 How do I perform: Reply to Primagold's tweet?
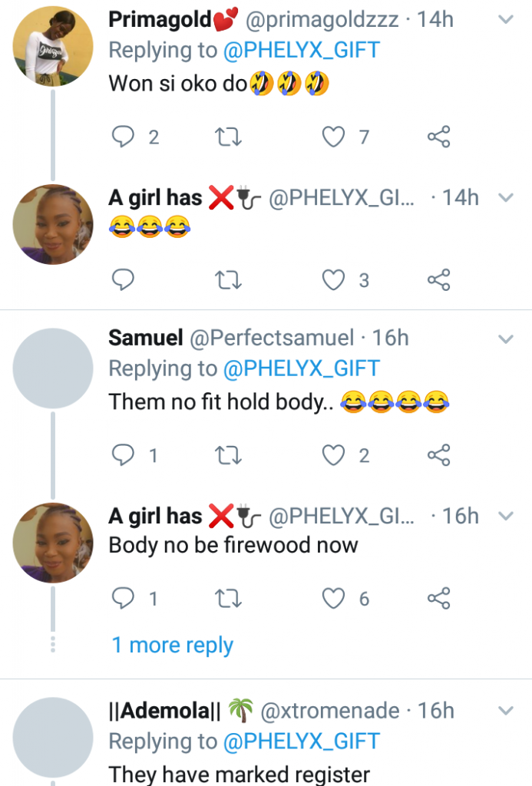124,137
